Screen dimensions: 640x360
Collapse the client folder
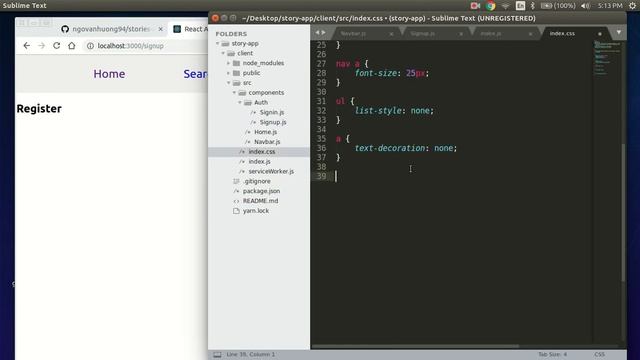(223, 53)
